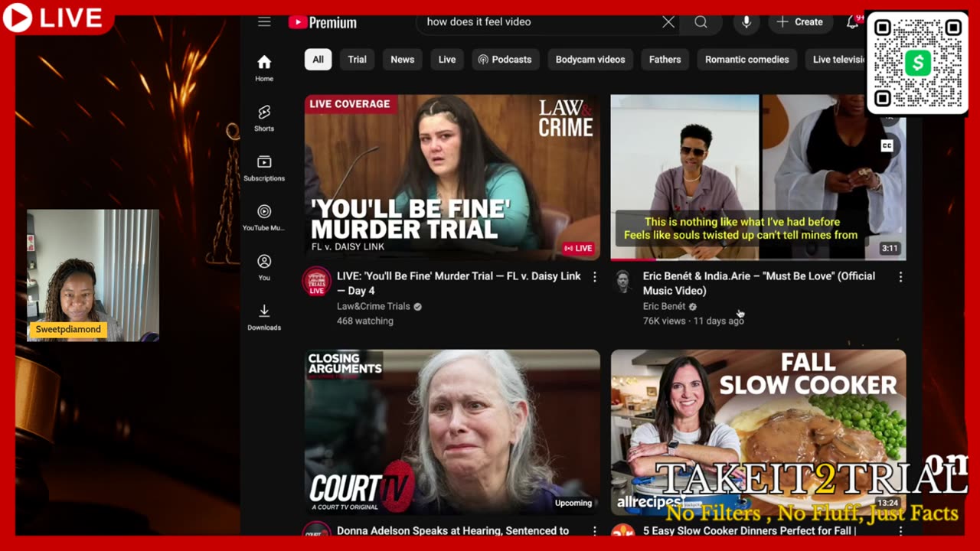Click Donna Adelson Speaks at Hearing title
This screenshot has width=980, height=551.
point(452,530)
